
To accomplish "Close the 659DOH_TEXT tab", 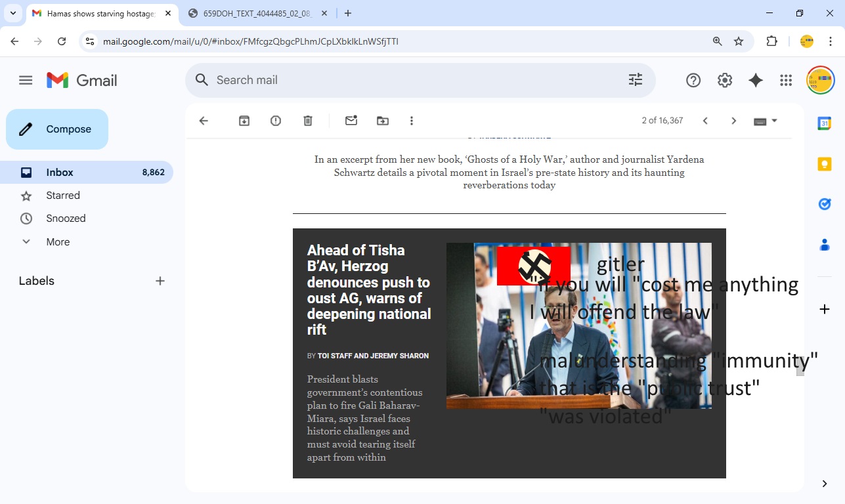I will [x=324, y=13].
